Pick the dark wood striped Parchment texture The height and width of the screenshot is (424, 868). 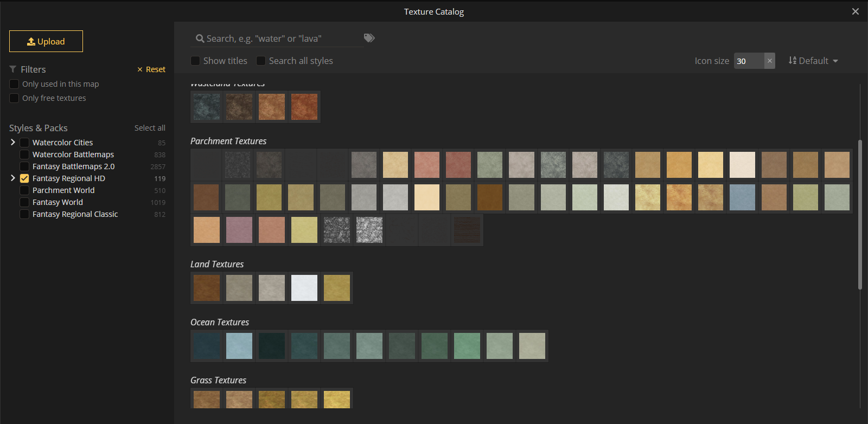coord(467,230)
